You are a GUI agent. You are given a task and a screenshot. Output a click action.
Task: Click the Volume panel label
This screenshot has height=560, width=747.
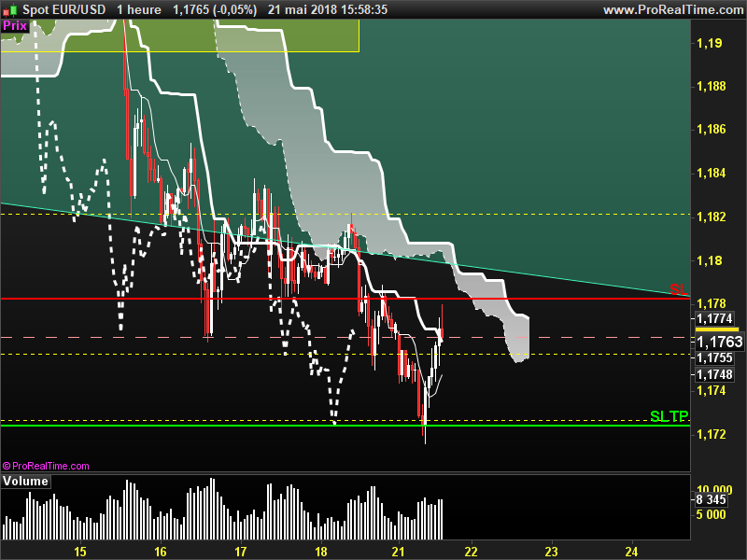tap(25, 481)
